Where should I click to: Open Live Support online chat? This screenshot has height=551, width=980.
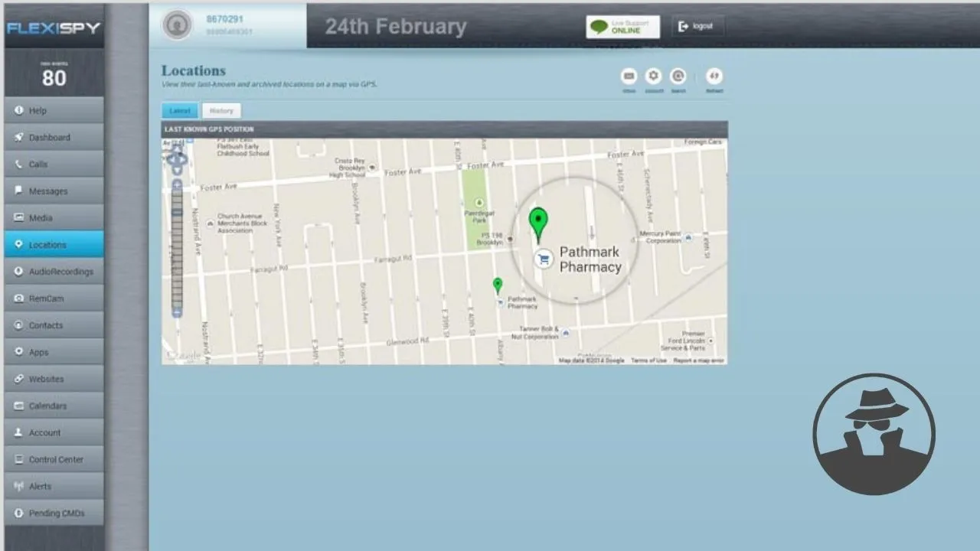pos(622,27)
